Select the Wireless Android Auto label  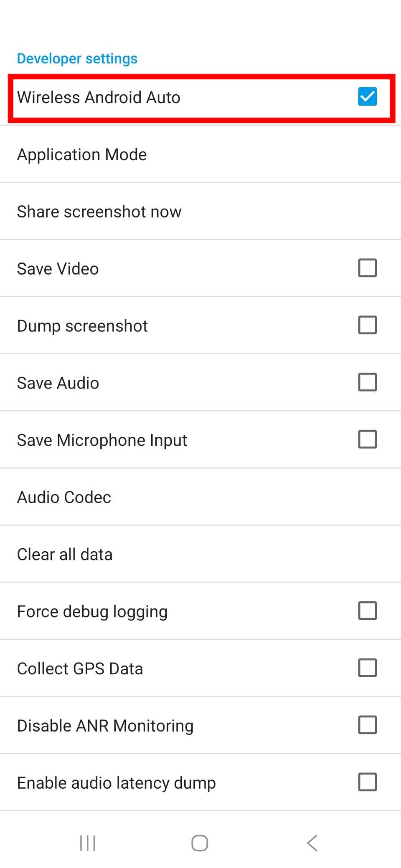click(x=99, y=98)
